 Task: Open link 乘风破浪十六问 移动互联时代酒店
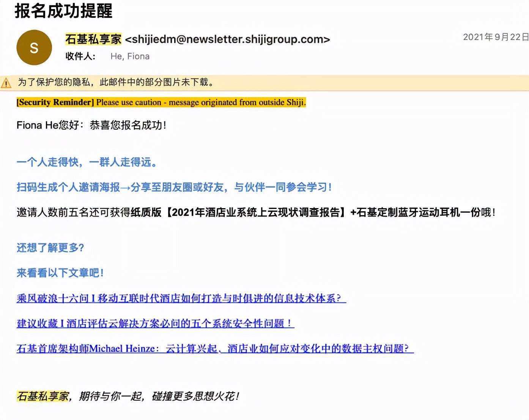pos(181,298)
